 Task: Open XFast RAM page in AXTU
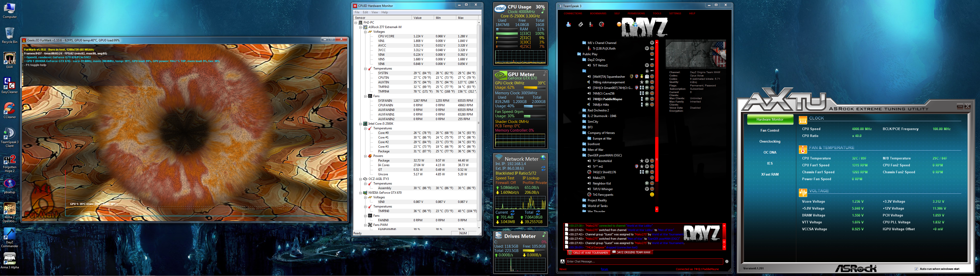coord(770,174)
